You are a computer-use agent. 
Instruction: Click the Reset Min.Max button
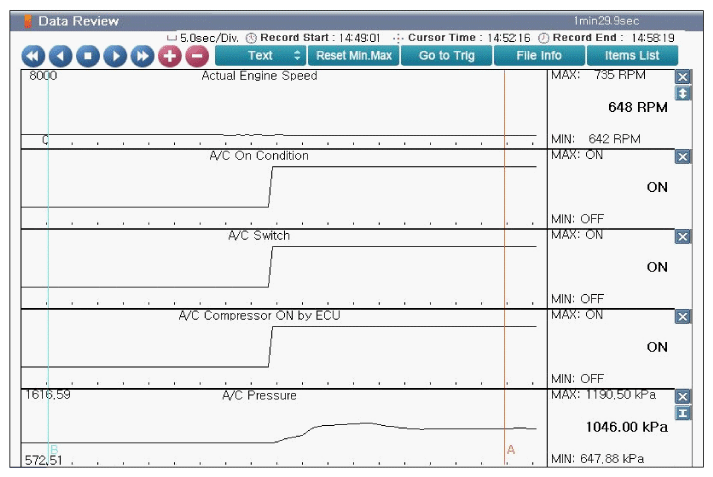coord(352,56)
